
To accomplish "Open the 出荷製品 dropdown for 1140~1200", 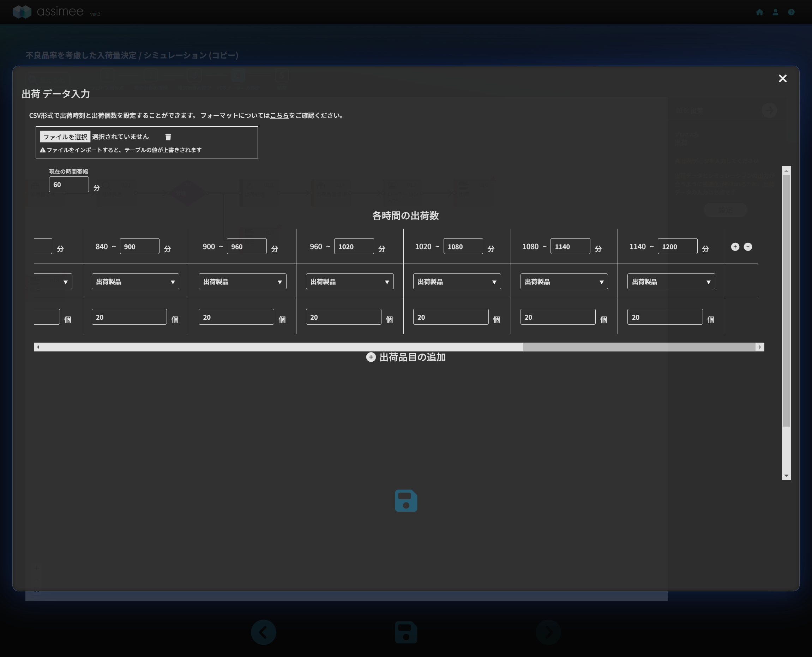I will click(671, 282).
